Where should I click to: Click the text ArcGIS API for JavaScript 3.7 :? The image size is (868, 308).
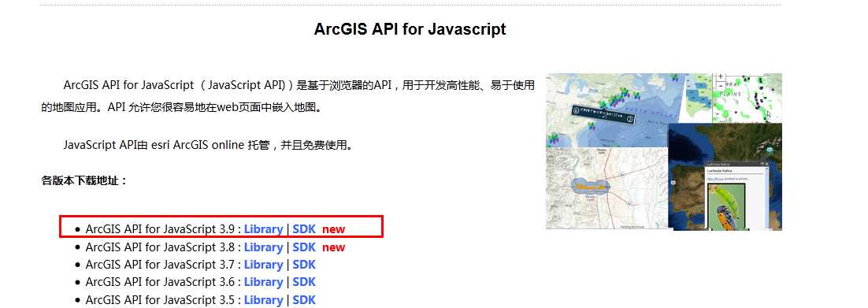pos(163,265)
